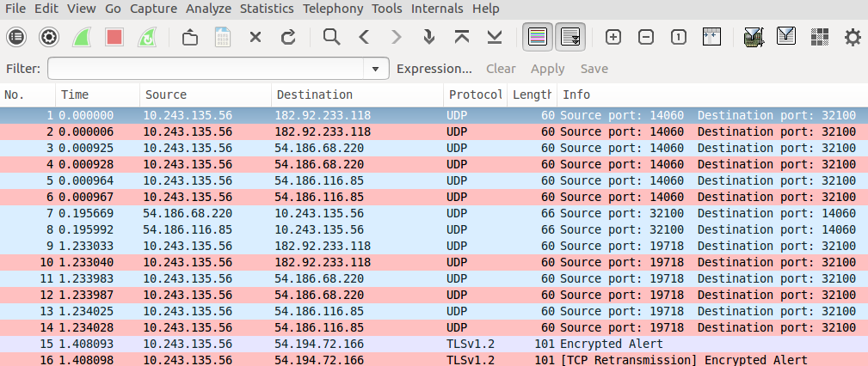Click destination 182.92.233.118 in packet 10

tap(323, 262)
